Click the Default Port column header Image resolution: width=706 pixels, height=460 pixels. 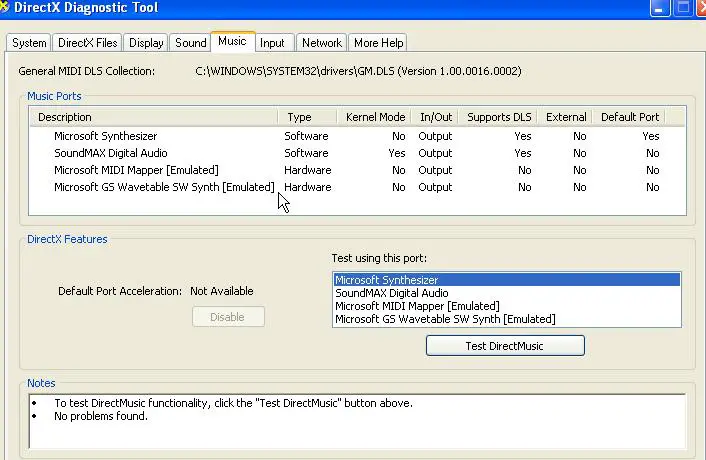629,117
